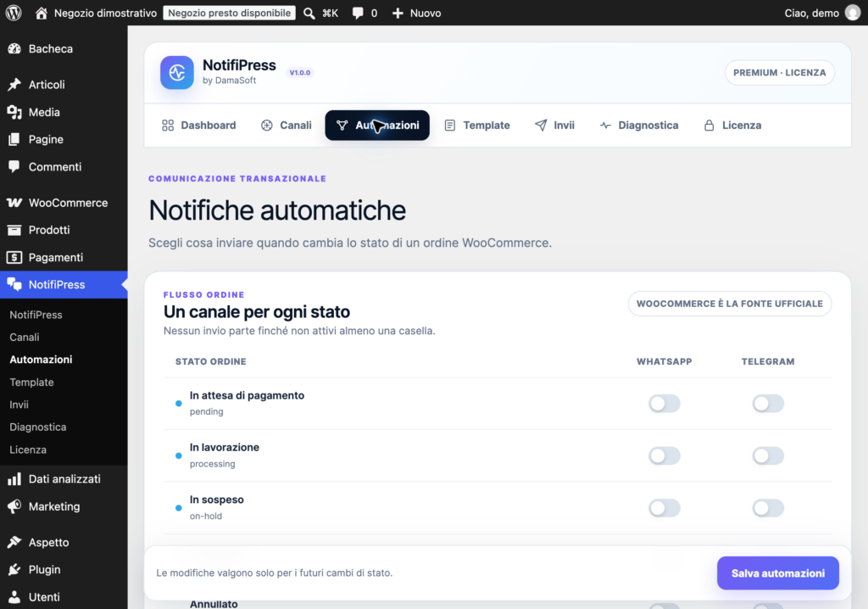The width and height of the screenshot is (868, 609).
Task: Click the Plugin plug icon
Action: [14, 569]
